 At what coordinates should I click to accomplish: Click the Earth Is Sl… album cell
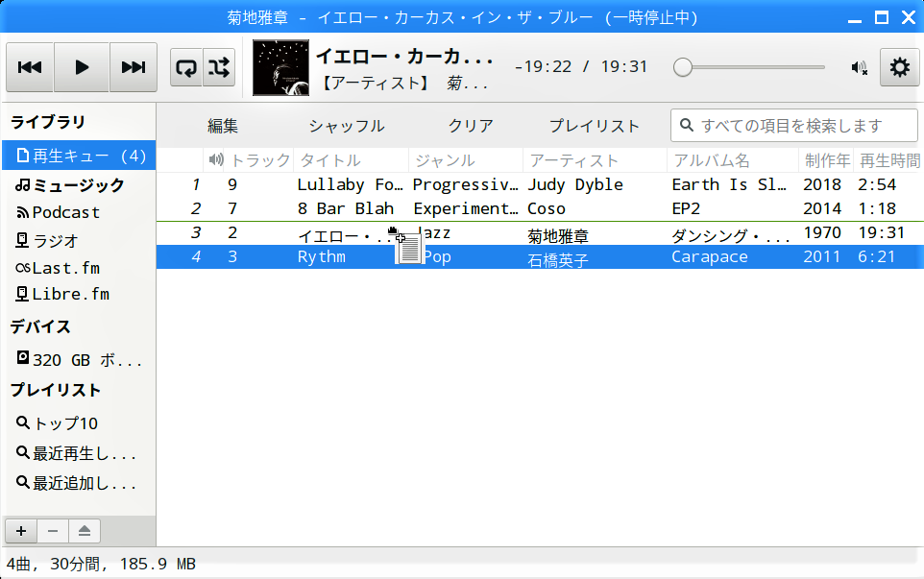(x=729, y=184)
